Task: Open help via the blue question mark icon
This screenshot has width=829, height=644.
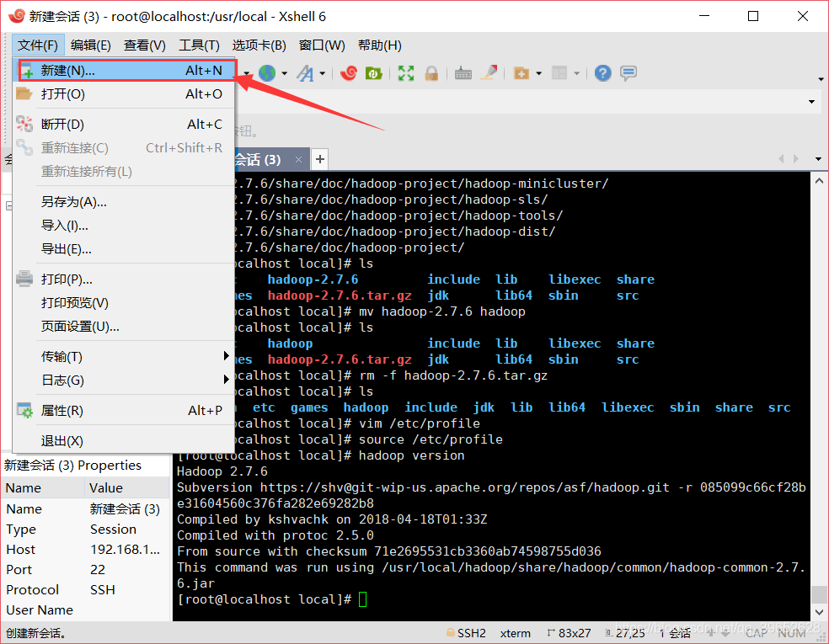Action: pos(602,73)
